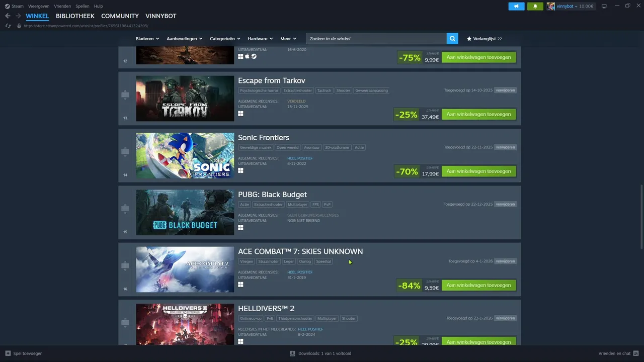Open the Hardware dropdown
644x362 pixels.
coord(260,39)
